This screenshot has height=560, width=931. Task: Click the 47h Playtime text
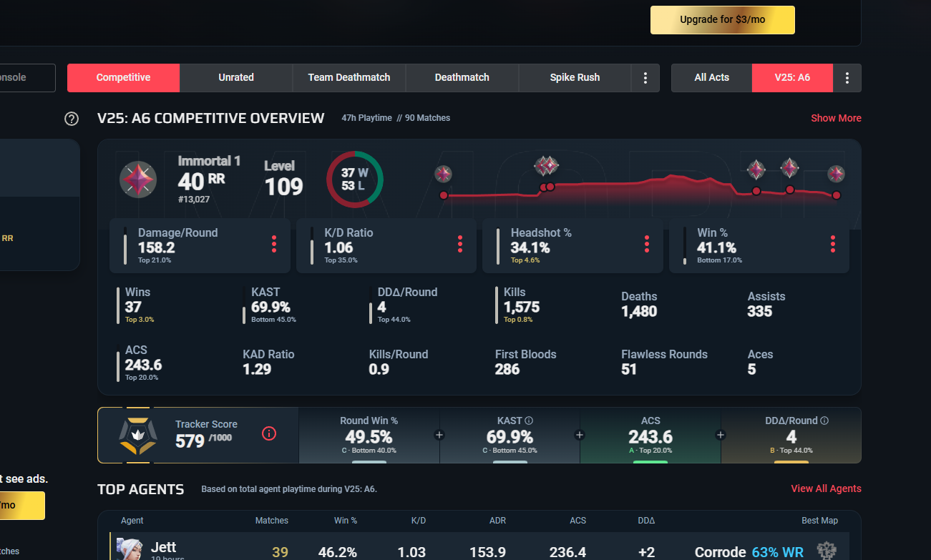pyautogui.click(x=366, y=118)
